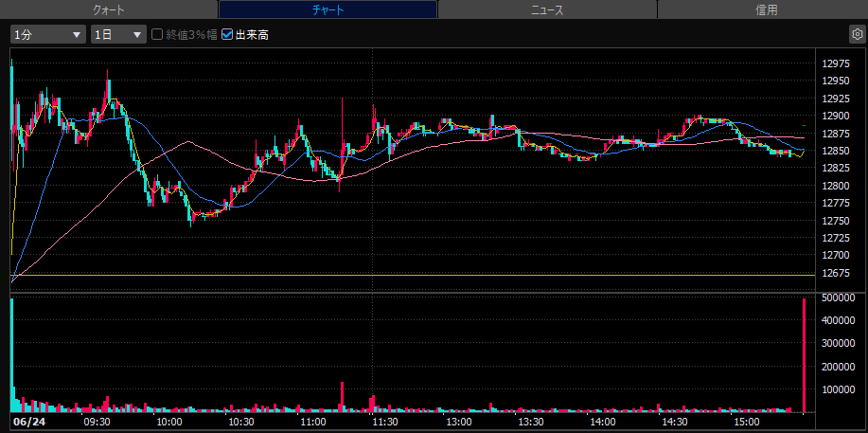868x433 pixels.
Task: Click the 15:00 time axis label
Action: click(x=745, y=422)
